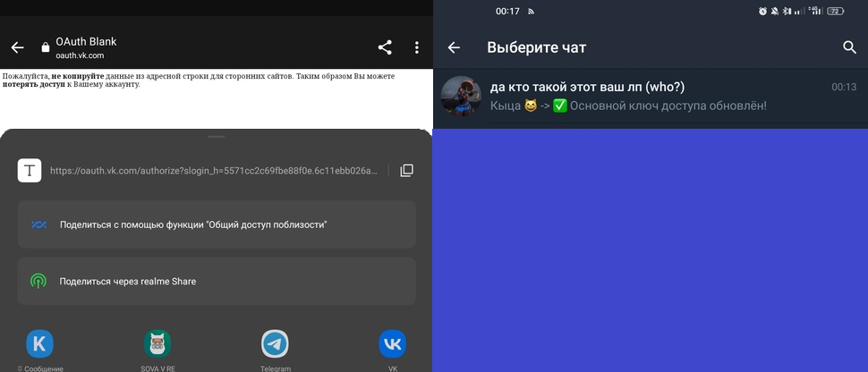Image resolution: width=868 pixels, height=372 pixels.
Task: Tap the share sheet drag handle
Action: (x=217, y=136)
